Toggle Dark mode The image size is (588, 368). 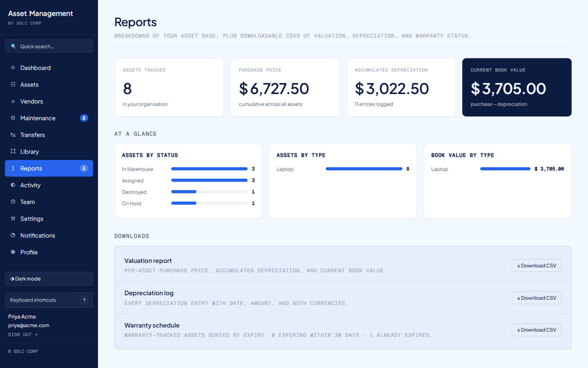[49, 279]
